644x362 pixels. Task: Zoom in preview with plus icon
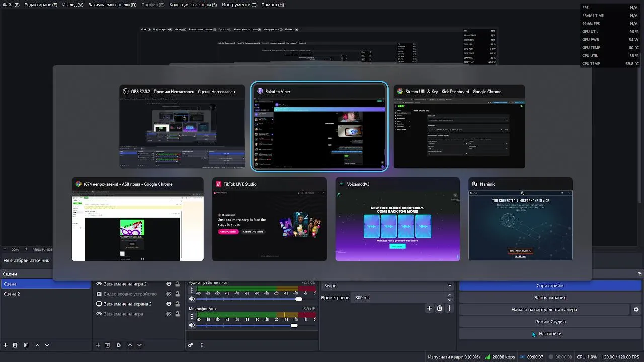[26, 249]
